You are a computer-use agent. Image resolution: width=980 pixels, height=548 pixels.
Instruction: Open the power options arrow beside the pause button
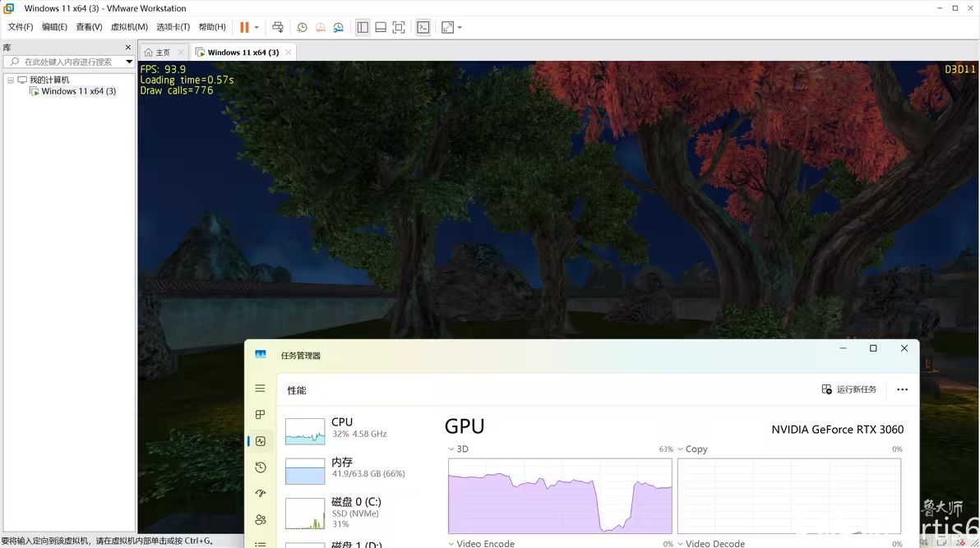(x=257, y=27)
